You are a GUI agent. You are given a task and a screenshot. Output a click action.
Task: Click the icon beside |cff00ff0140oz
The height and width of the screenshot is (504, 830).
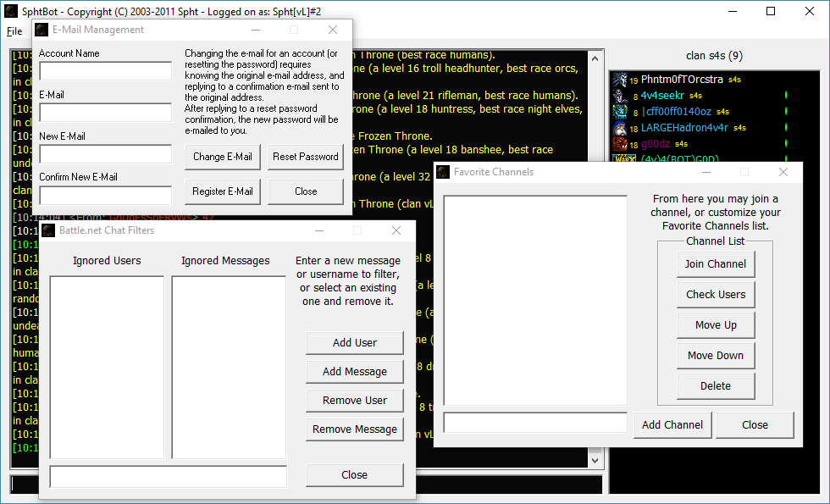pyautogui.click(x=620, y=112)
